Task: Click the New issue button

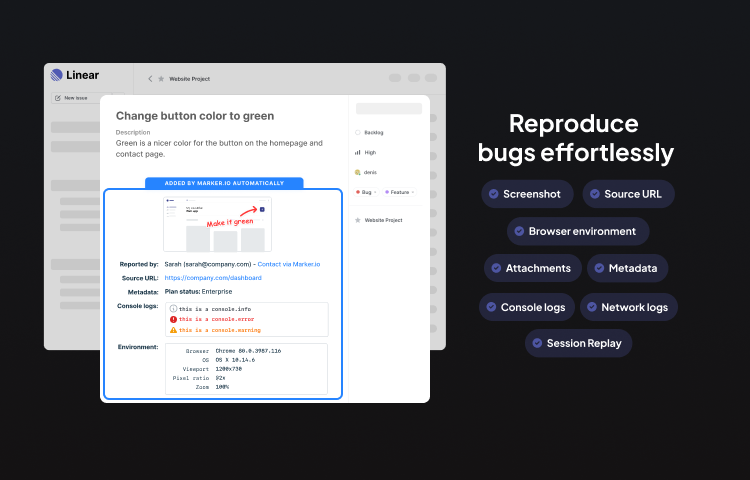Action: point(81,98)
